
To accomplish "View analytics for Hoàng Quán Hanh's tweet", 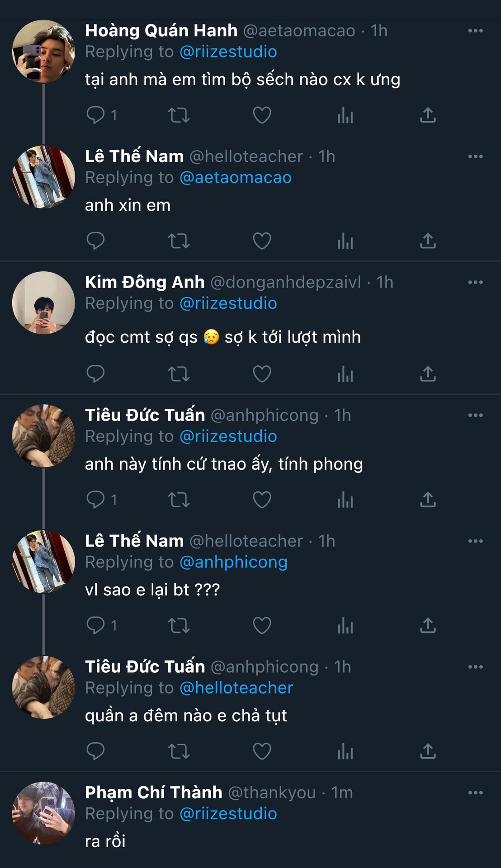I will 345,115.
